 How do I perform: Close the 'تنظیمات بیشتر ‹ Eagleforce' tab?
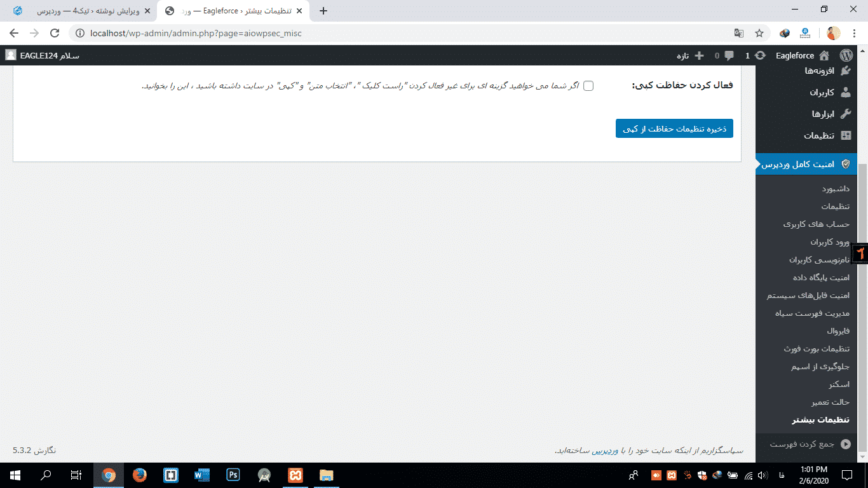(x=301, y=11)
